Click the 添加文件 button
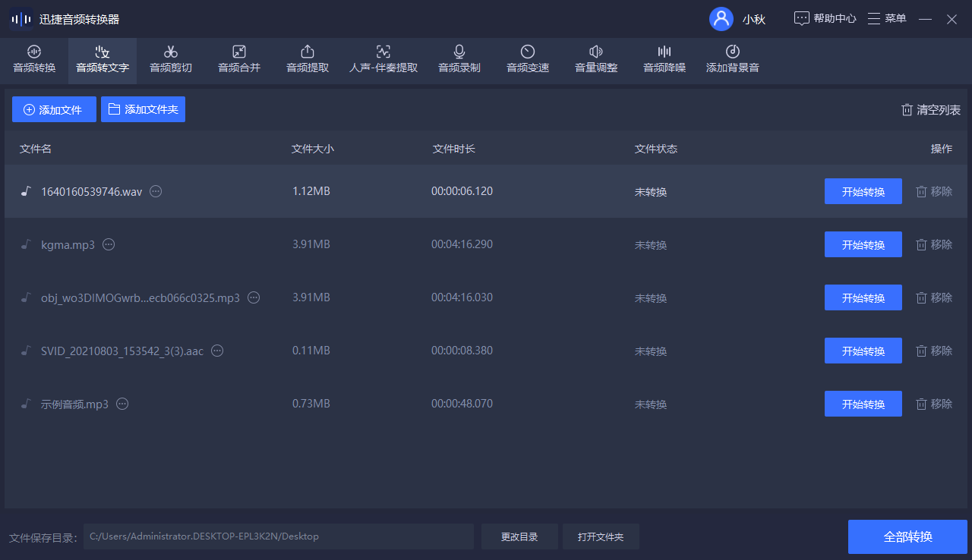This screenshot has height=560, width=972. tap(54, 109)
